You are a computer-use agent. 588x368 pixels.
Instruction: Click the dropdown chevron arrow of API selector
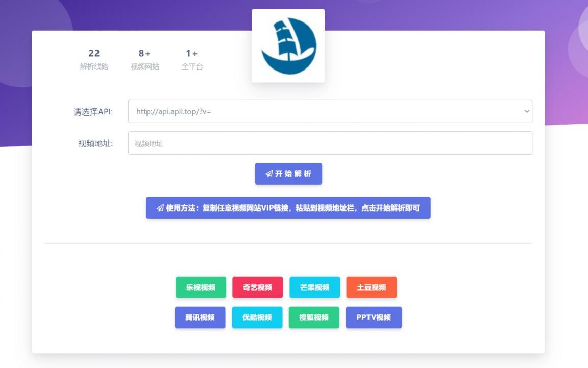pyautogui.click(x=527, y=111)
